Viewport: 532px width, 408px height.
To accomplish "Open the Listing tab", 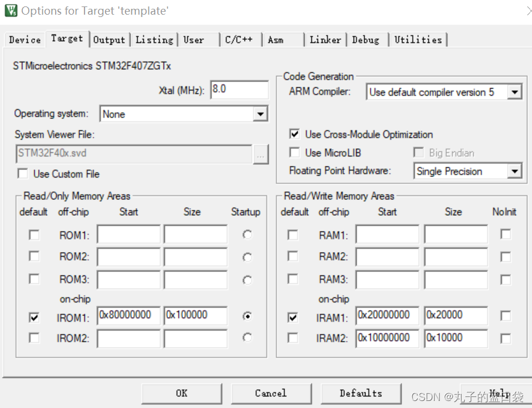I will pos(154,40).
